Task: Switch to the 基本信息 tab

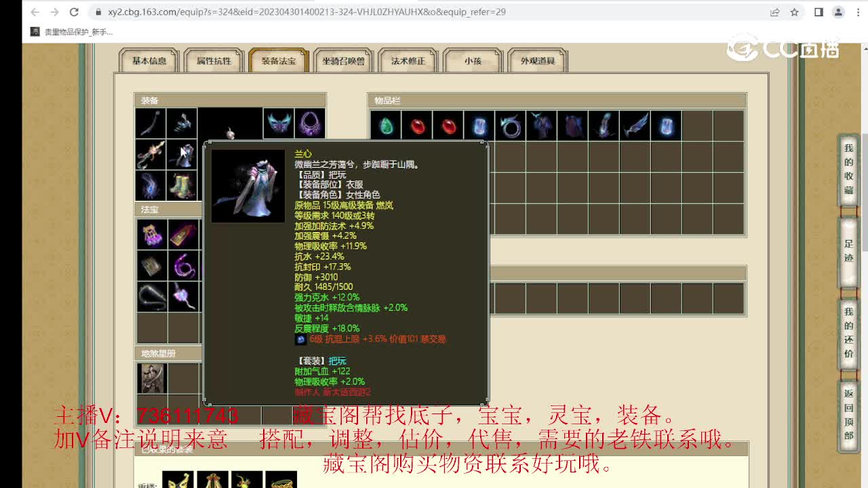Action: coord(149,60)
